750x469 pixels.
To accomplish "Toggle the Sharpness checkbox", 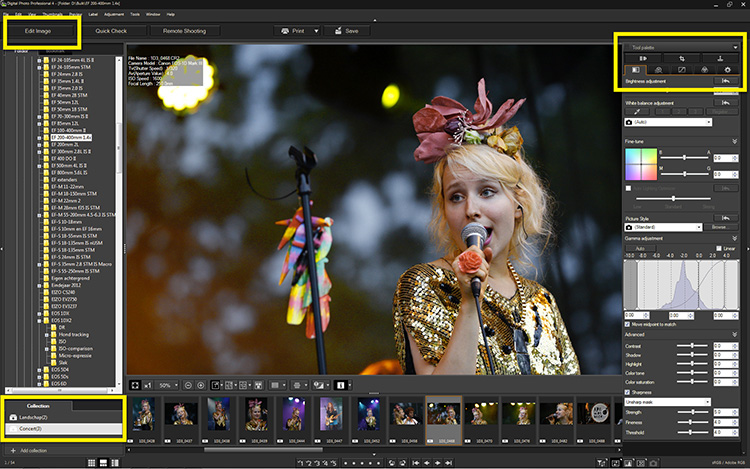I will [627, 392].
